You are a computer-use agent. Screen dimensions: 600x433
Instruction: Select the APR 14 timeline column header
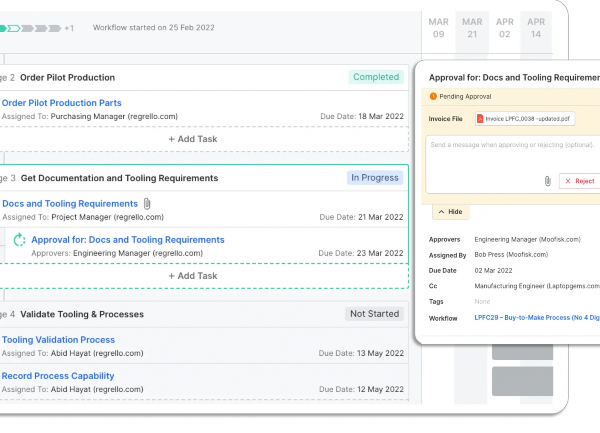point(536,28)
